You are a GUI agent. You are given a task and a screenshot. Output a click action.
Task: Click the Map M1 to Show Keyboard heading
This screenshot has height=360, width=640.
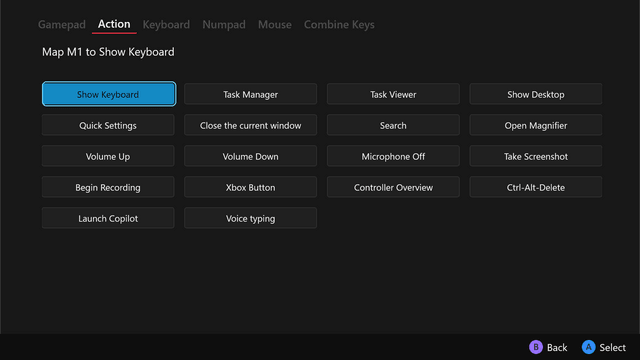[108, 52]
